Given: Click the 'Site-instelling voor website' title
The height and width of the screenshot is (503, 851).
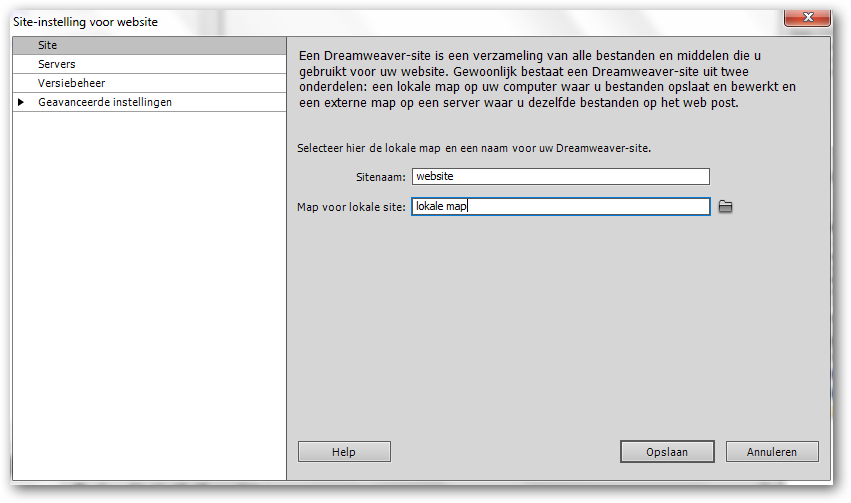Looking at the screenshot, I should tap(85, 22).
